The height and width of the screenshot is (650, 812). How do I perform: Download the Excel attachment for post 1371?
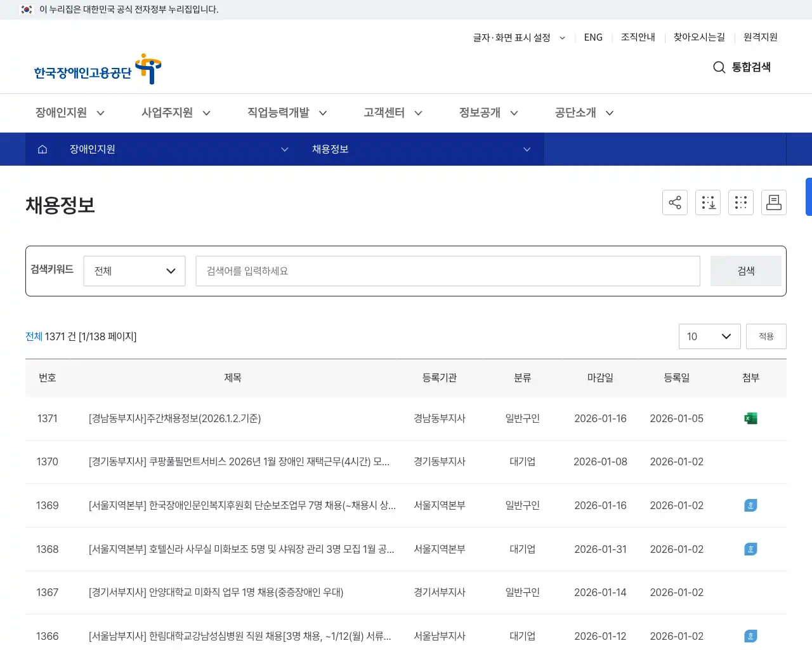(750, 418)
